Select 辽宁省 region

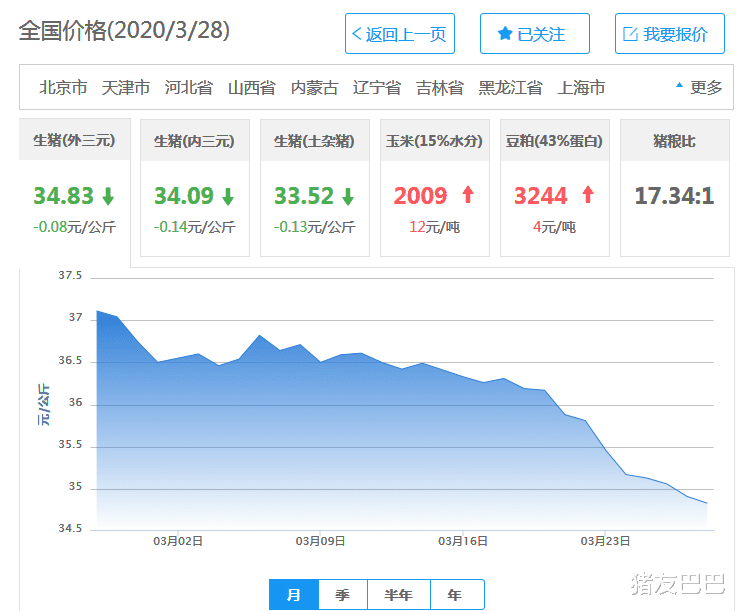point(377,88)
